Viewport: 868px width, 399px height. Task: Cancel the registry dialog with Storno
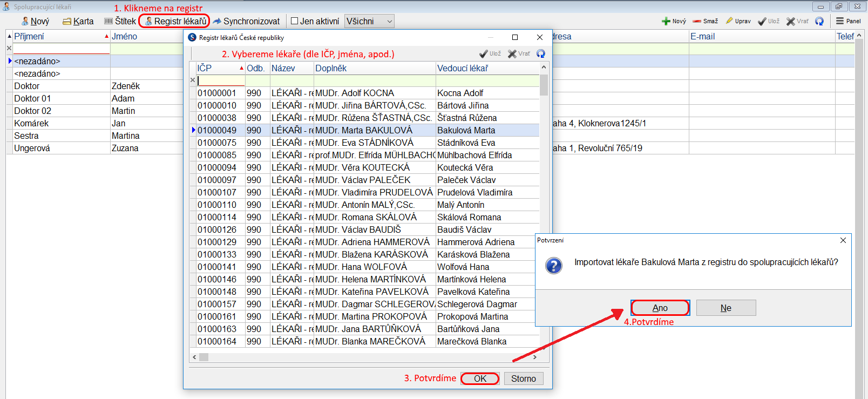(x=523, y=378)
